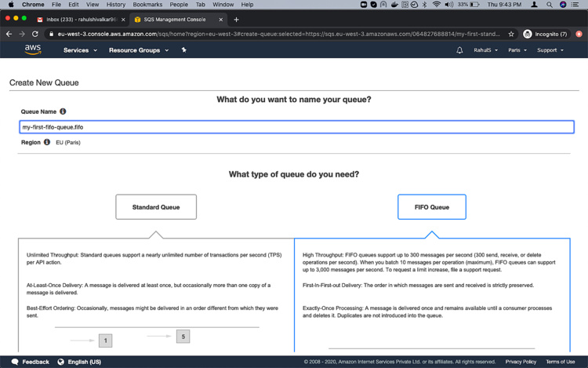Expand the Services dropdown
588x368 pixels.
[x=80, y=50]
